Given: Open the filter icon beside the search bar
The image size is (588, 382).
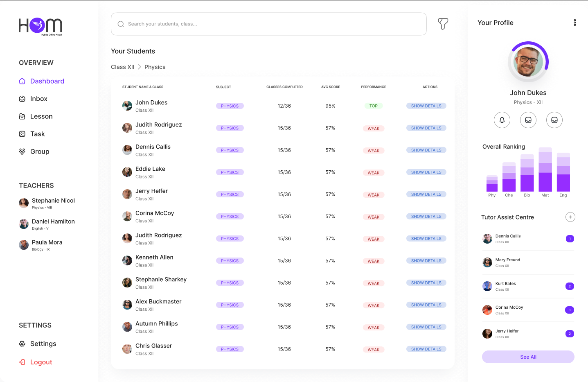Looking at the screenshot, I should (x=443, y=24).
